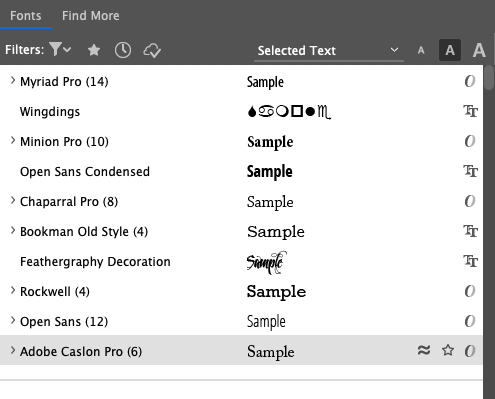Choose Adobe Caslon Pro (6) name
This screenshot has width=495, height=399.
click(81, 352)
